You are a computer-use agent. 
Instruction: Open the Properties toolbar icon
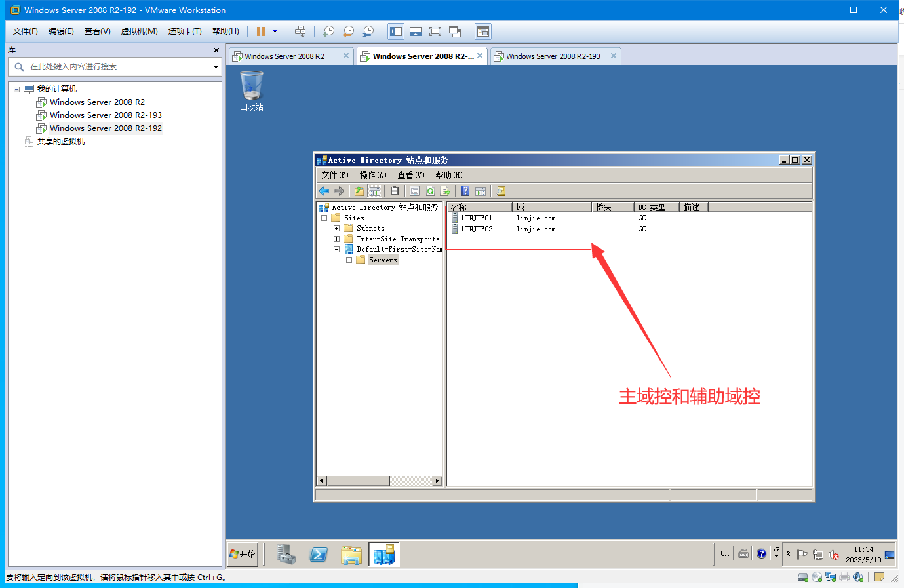coord(414,191)
